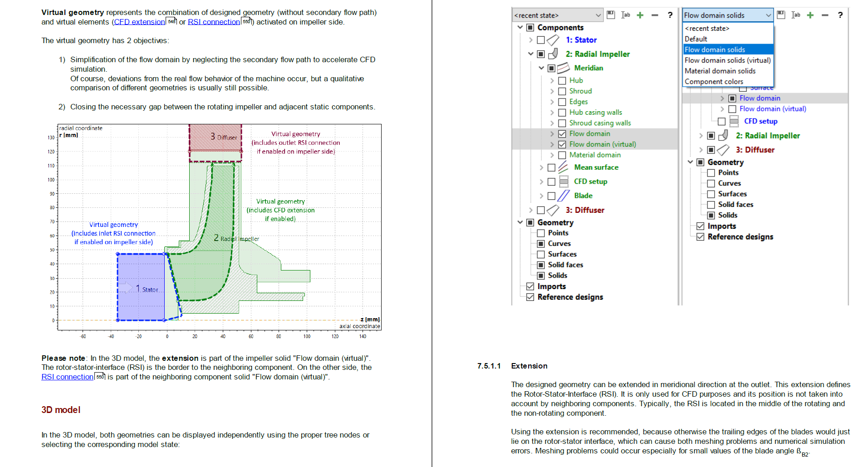Choose "Component colors" in the dropdown list

pos(714,82)
